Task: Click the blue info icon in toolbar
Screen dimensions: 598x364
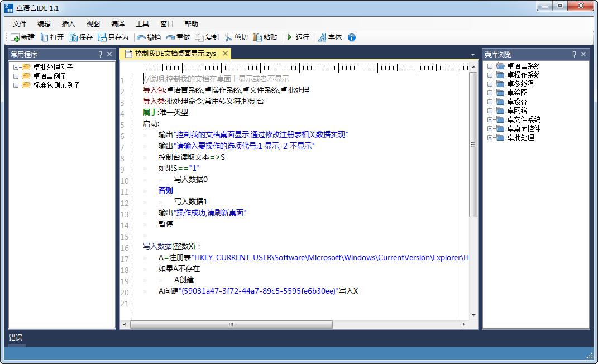Action: click(x=352, y=37)
